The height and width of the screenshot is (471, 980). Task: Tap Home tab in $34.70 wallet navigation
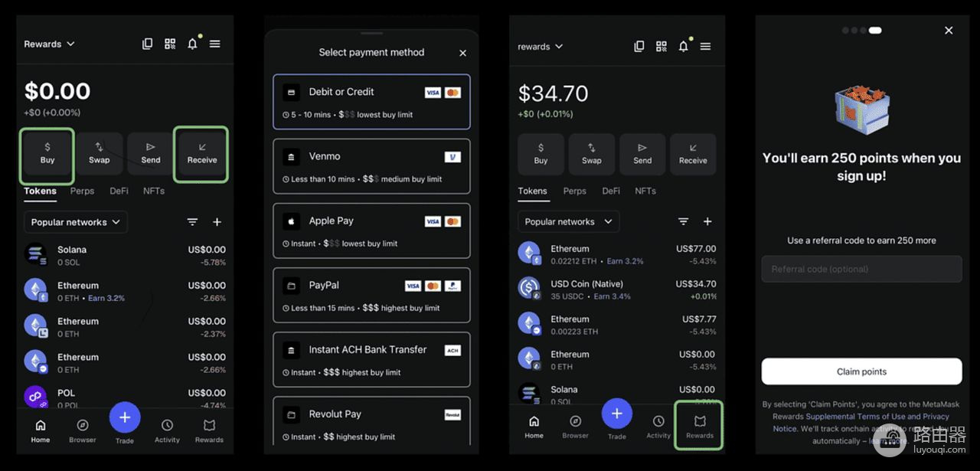click(534, 427)
